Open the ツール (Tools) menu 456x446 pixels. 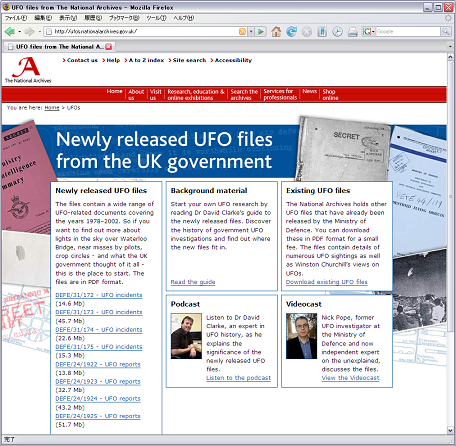tap(156, 18)
